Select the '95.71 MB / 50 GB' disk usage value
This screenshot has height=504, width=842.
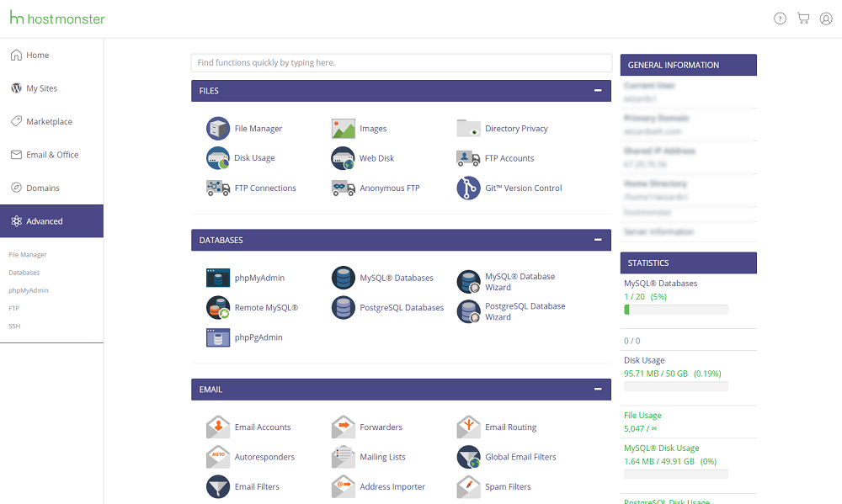(656, 374)
